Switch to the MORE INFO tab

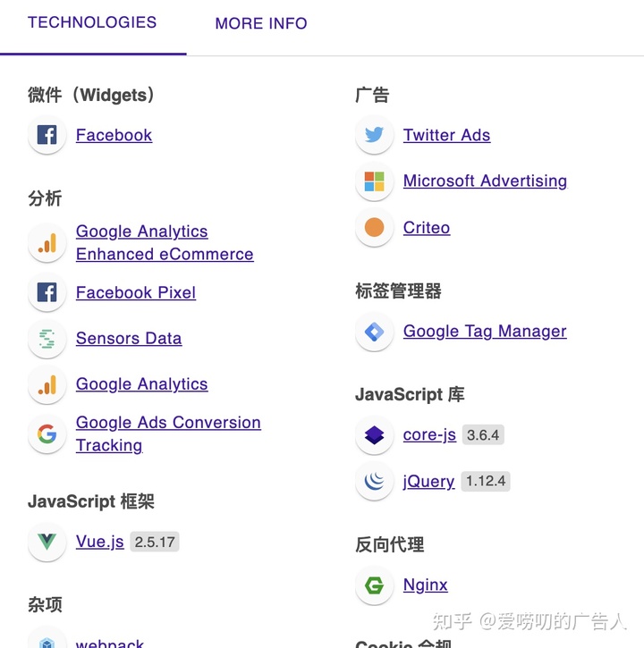[261, 23]
